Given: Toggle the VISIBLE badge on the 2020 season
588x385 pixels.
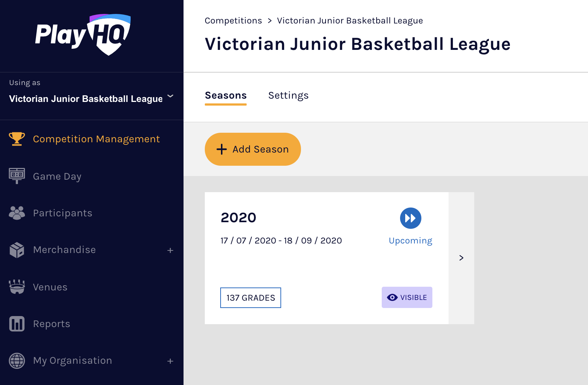Looking at the screenshot, I should [407, 297].
